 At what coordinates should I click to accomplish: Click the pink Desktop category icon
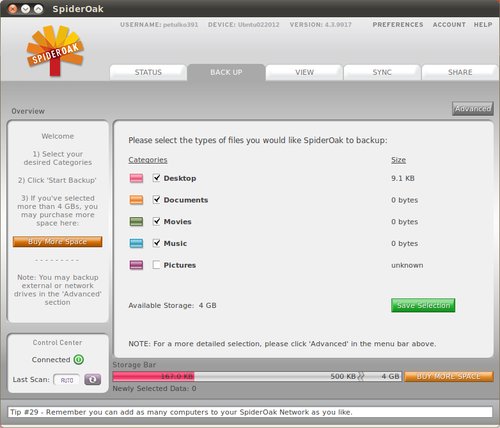tap(136, 178)
